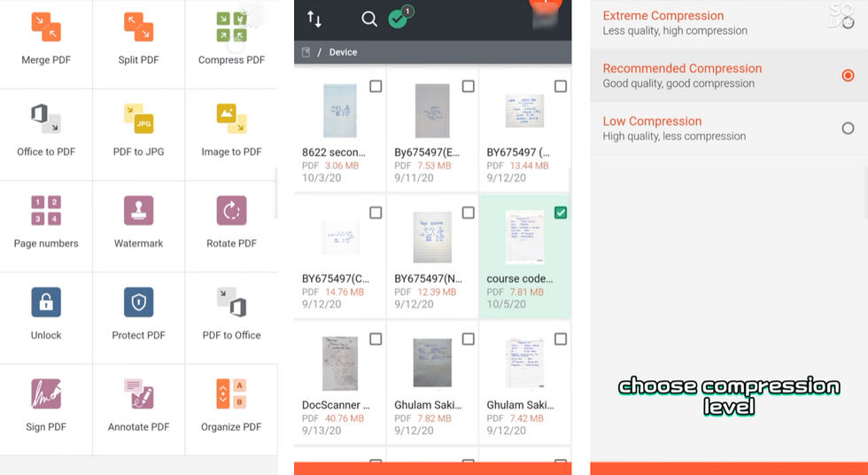Uncheck the course code... file checkbox
Viewport: 868px width, 475px height.
tap(560, 213)
